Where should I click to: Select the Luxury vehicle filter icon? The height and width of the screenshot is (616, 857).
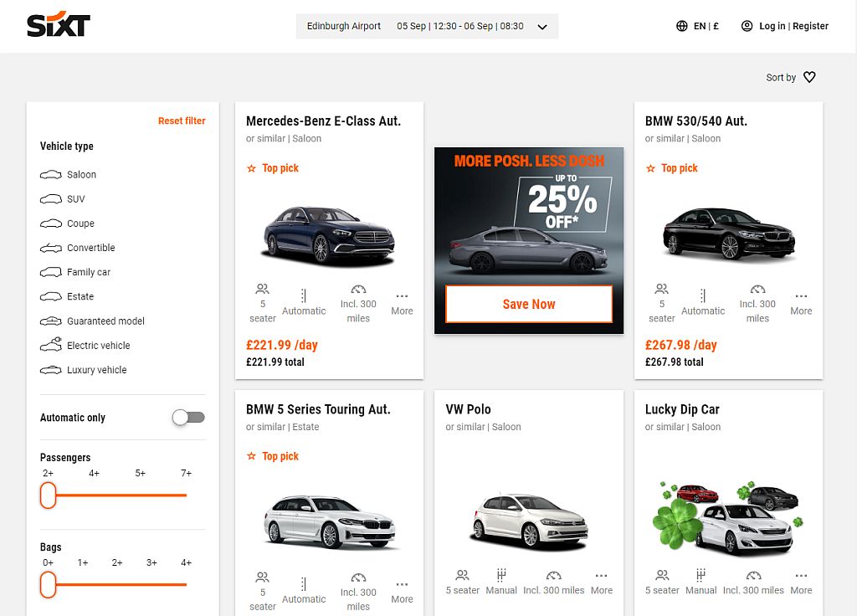[x=49, y=369]
